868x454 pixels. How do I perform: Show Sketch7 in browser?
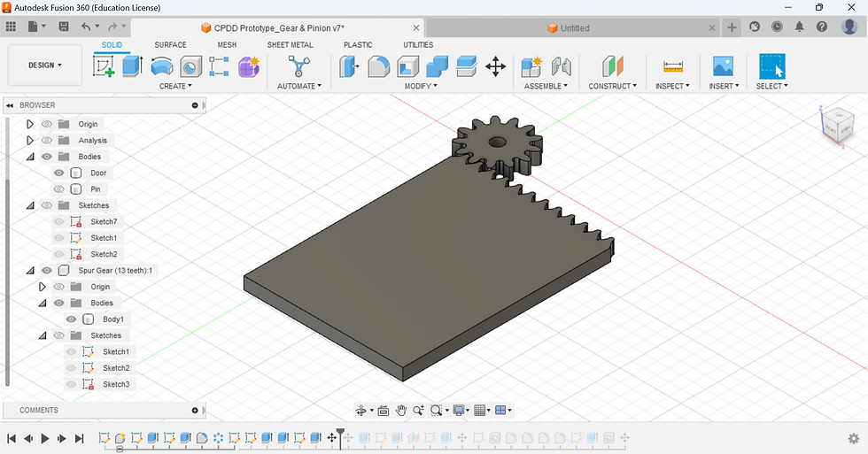(58, 222)
